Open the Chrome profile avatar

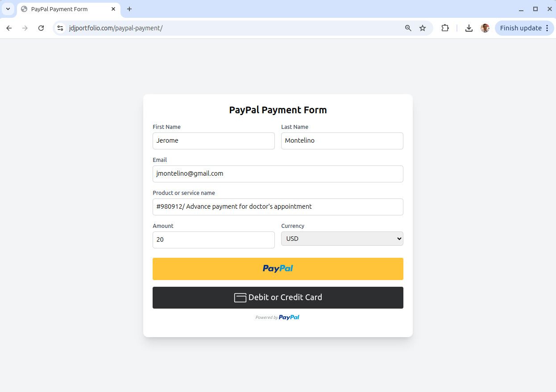tap(485, 28)
